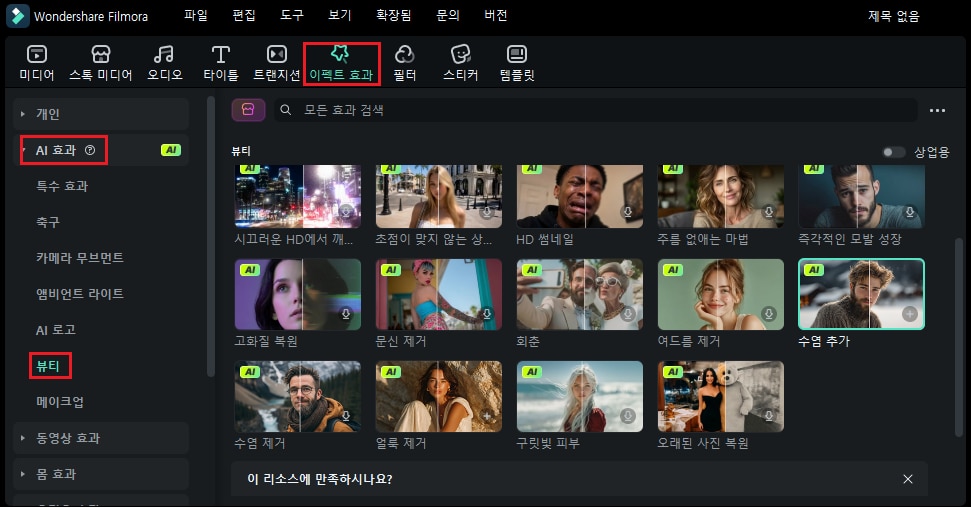Open the 스티커 stickers panel
Viewport: 971px width, 507px height.
pyautogui.click(x=460, y=63)
